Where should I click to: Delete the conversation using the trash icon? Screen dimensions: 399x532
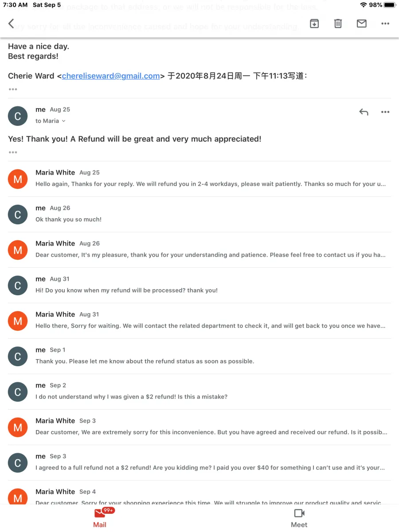(x=338, y=23)
